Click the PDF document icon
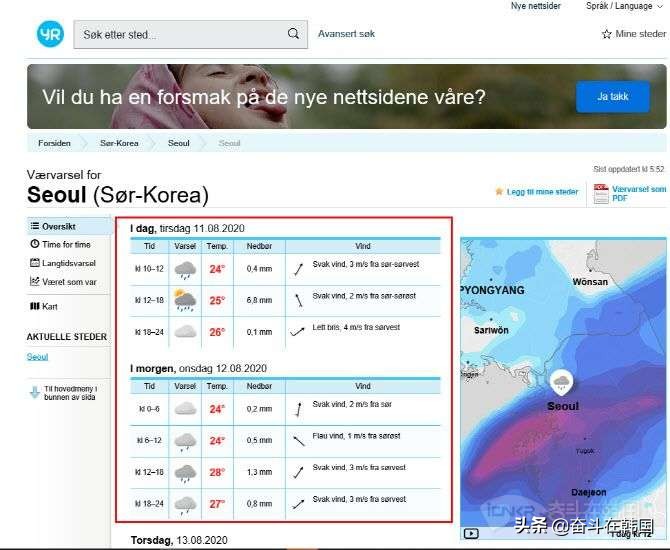The height and width of the screenshot is (550, 670). click(601, 194)
